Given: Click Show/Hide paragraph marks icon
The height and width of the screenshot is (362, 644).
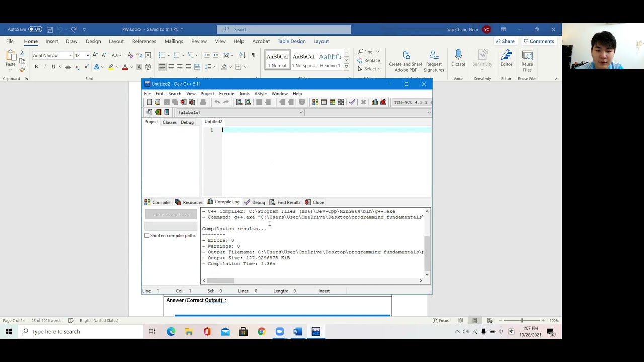Looking at the screenshot, I should (x=253, y=55).
